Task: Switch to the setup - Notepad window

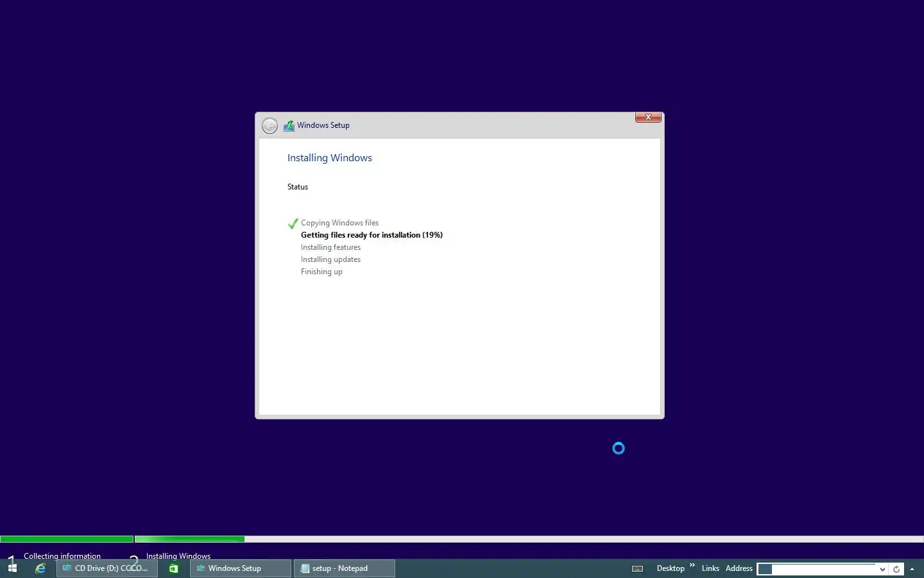Action: pos(345,568)
